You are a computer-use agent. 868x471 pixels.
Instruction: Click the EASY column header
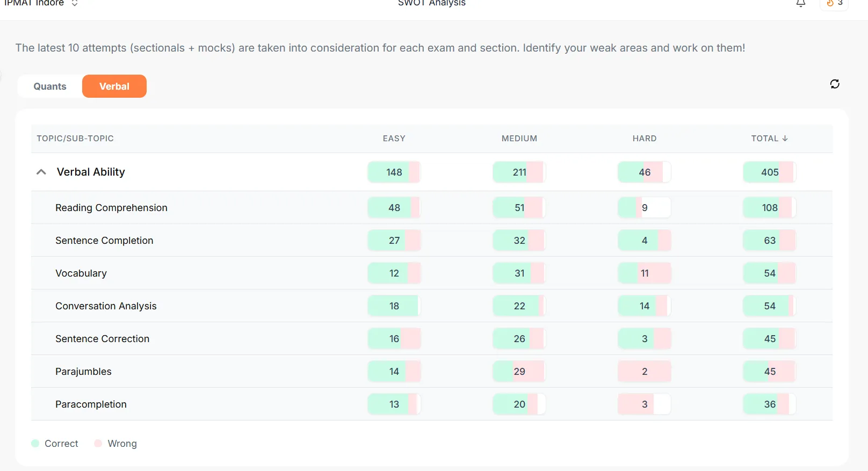pos(394,139)
